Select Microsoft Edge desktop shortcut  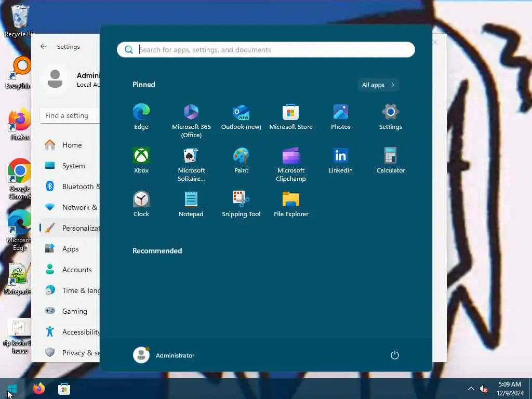[x=19, y=230]
